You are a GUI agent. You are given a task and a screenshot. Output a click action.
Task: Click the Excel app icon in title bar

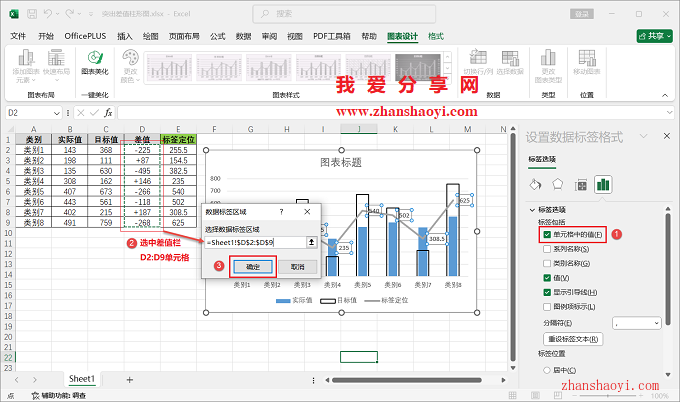[14, 14]
